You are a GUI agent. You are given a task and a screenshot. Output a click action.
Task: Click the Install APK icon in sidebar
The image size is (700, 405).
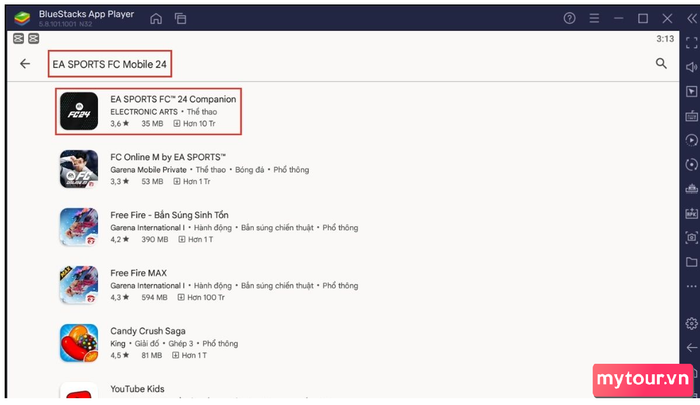coord(692,213)
